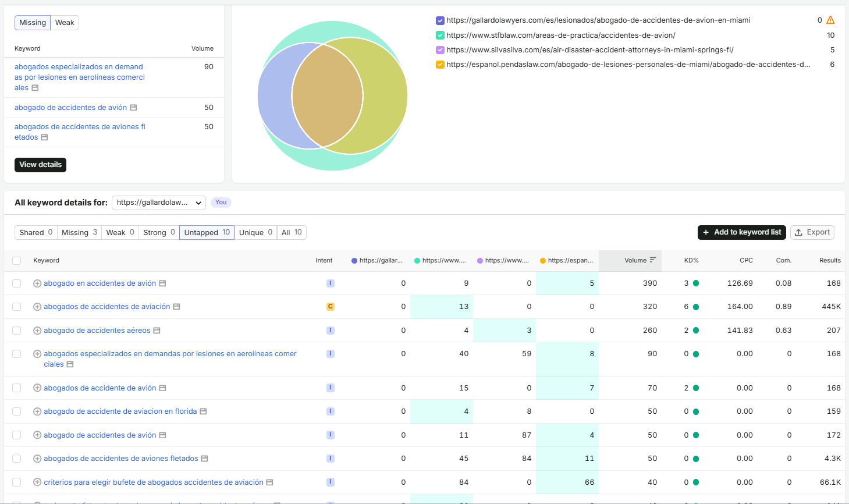Toggle the stfblaw.com URL checkbox
Screen dimensions: 849x504
(441, 36)
